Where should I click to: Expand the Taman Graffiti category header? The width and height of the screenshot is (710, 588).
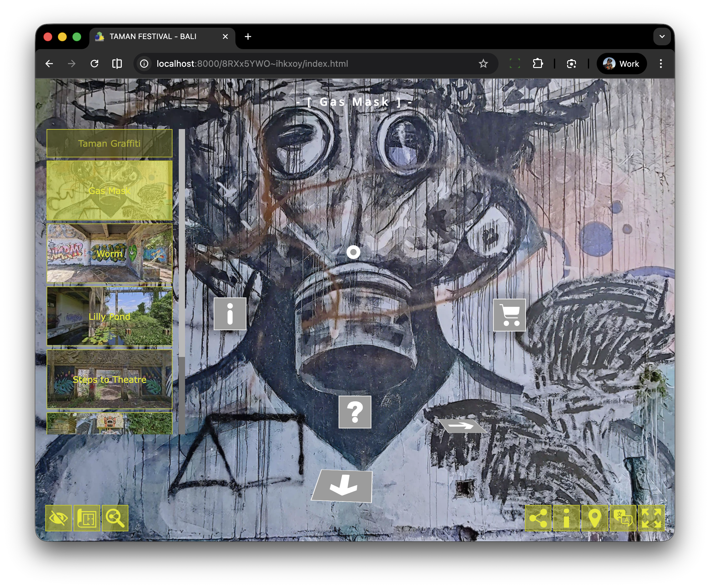pyautogui.click(x=109, y=143)
